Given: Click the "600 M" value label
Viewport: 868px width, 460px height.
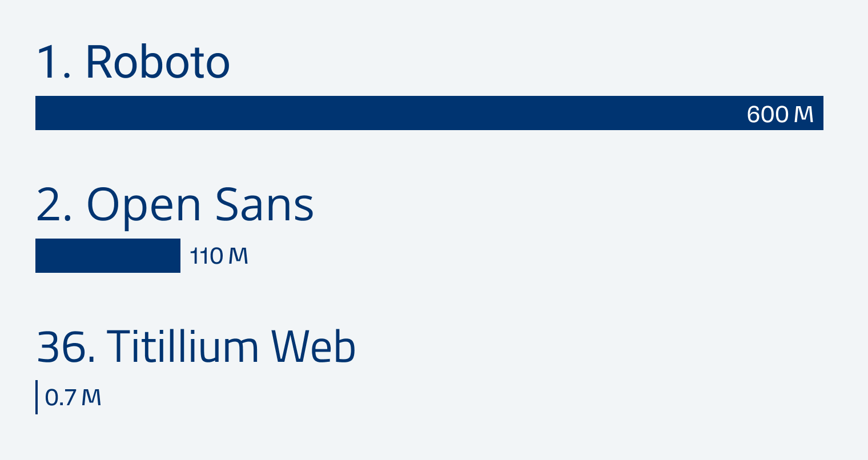Looking at the screenshot, I should click(x=779, y=114).
